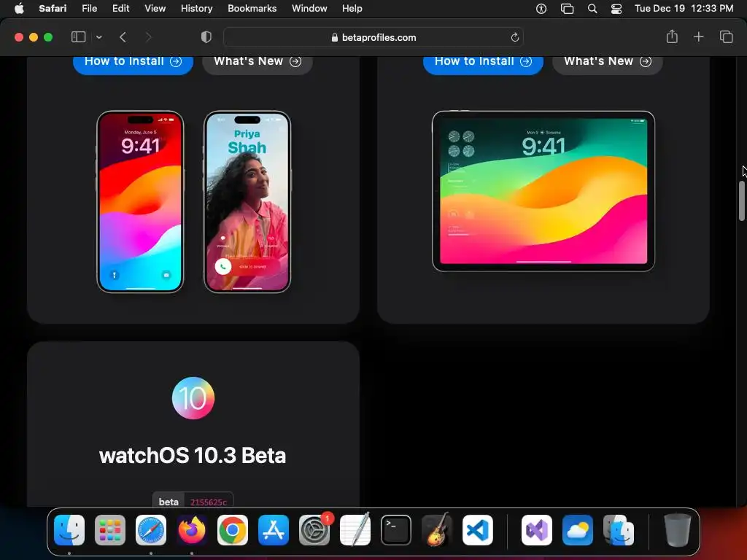Click the watchOS 10.3 Beta heading
Screen dimensions: 747x560
pyautogui.click(x=193, y=455)
